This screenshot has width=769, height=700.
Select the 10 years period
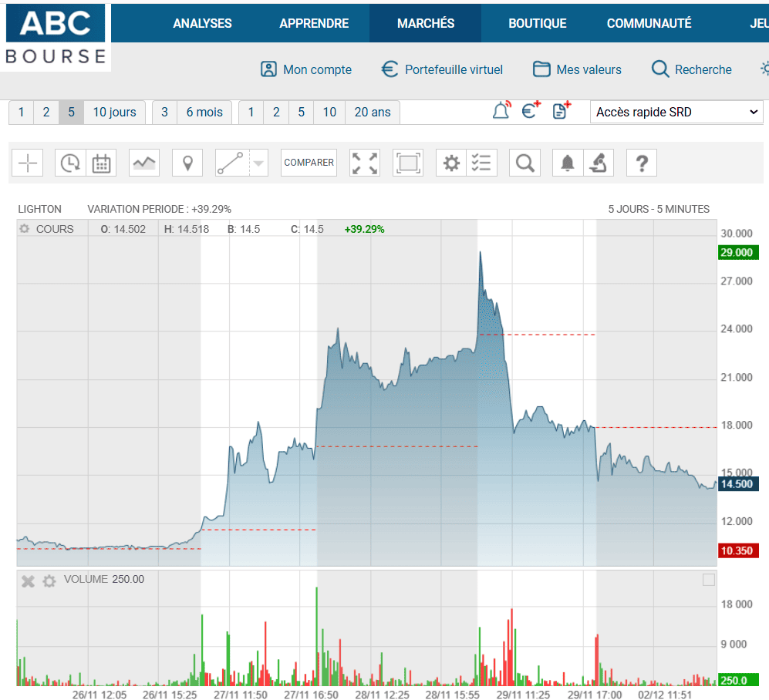click(329, 113)
